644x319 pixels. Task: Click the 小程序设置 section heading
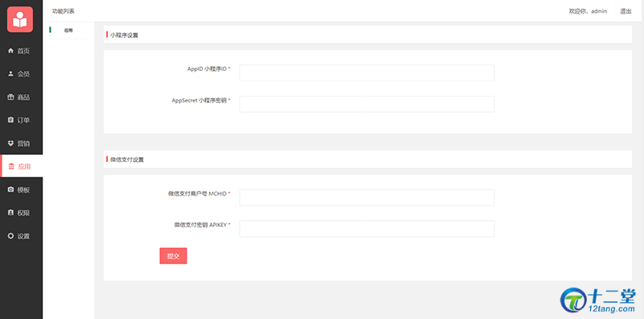125,35
